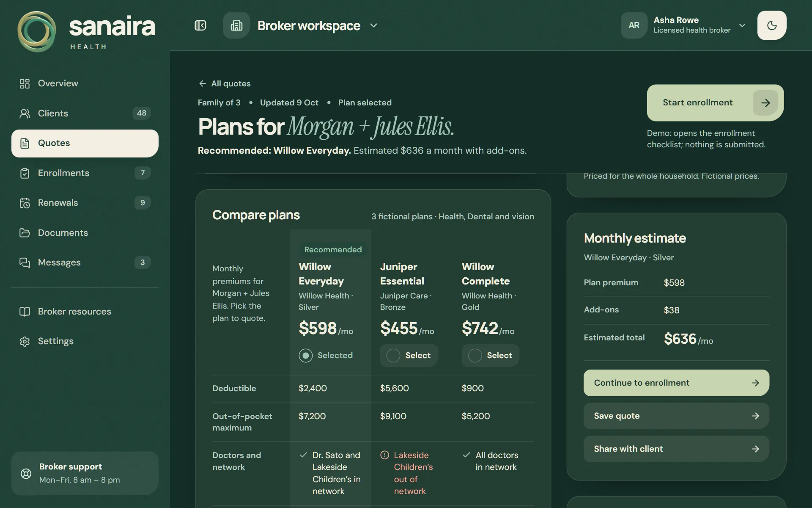Click the checkmark beside All doctors in network
This screenshot has width=812, height=508.
466,455
